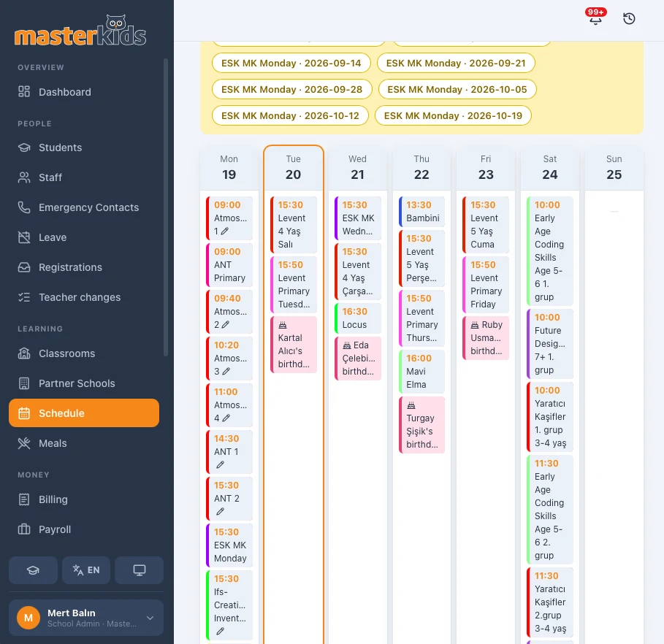Click the Billing receipt icon
Image resolution: width=664 pixels, height=644 pixels.
pos(24,499)
